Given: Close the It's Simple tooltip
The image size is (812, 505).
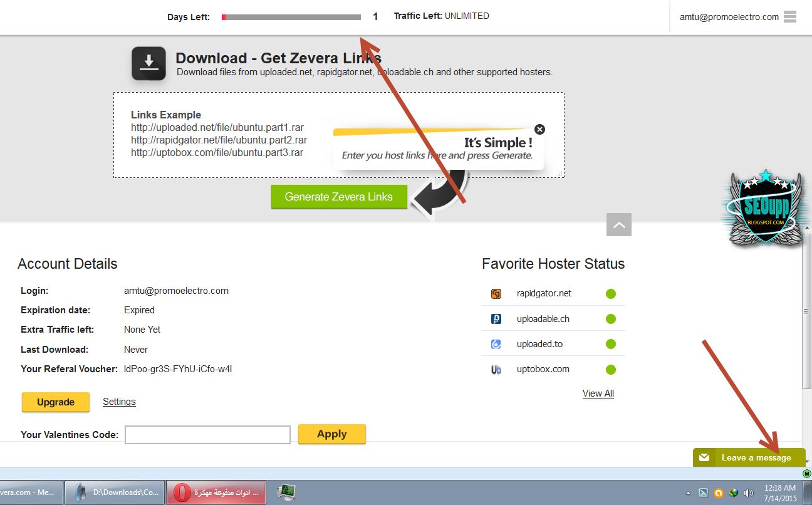Looking at the screenshot, I should pos(539,130).
